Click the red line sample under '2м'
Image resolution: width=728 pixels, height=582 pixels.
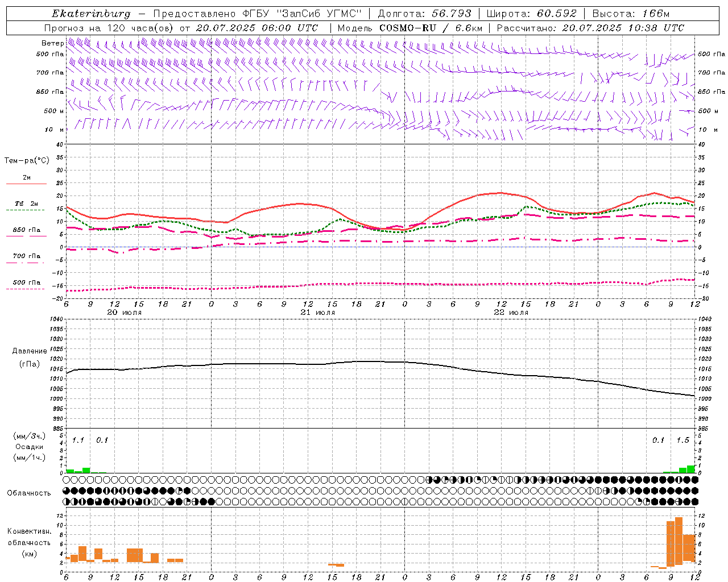tap(26, 184)
